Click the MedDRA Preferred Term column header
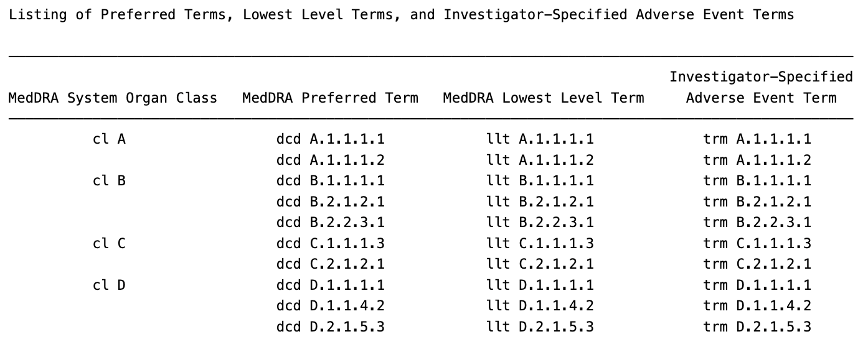Image resolution: width=868 pixels, height=357 pixels. point(330,98)
